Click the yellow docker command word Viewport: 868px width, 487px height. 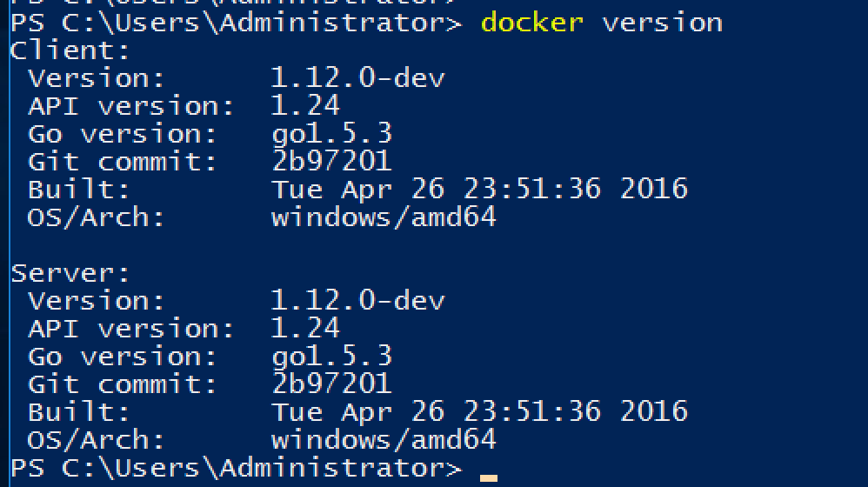[532, 23]
